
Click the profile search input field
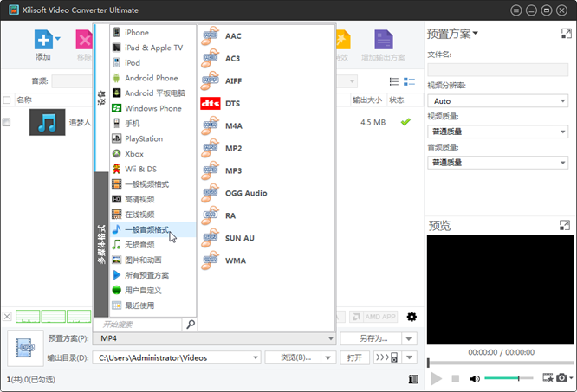pyautogui.click(x=138, y=325)
